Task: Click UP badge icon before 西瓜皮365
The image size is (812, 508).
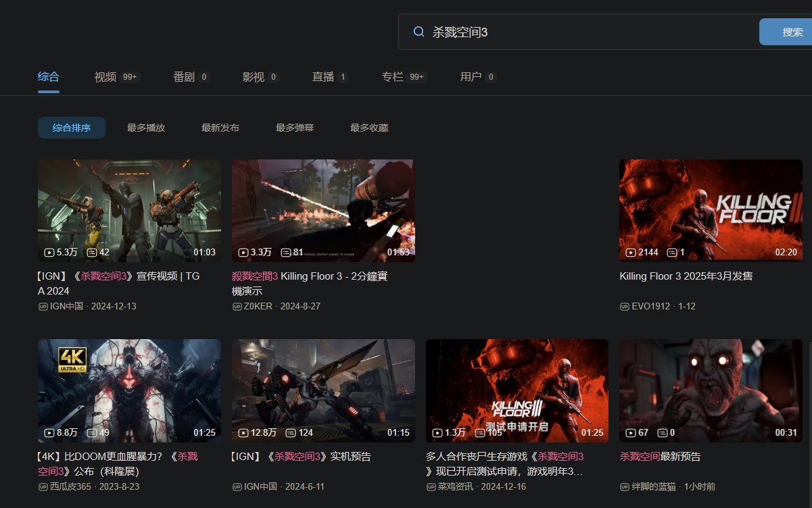Action: click(x=43, y=487)
